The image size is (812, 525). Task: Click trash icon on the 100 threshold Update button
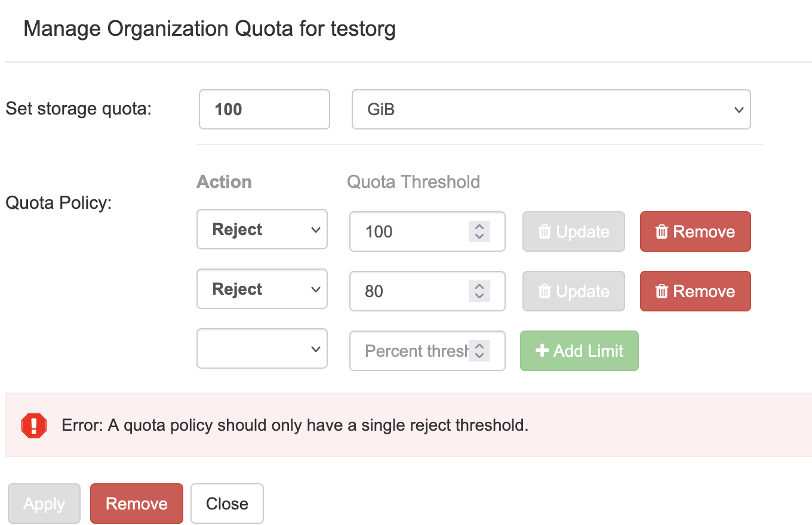(x=545, y=231)
